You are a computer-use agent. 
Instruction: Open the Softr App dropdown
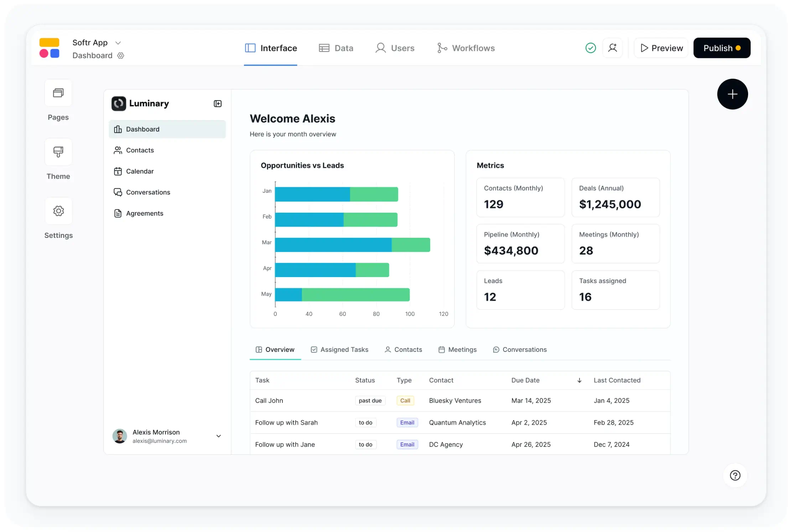pos(118,42)
